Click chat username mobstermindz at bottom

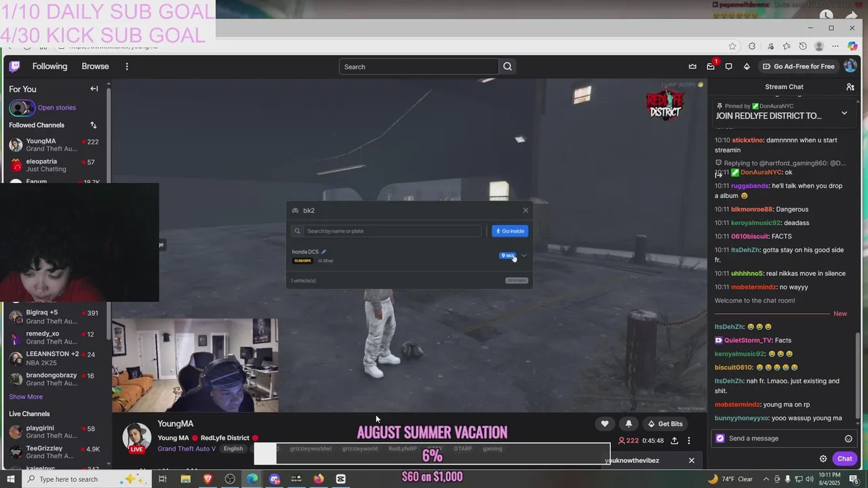pyautogui.click(x=736, y=405)
